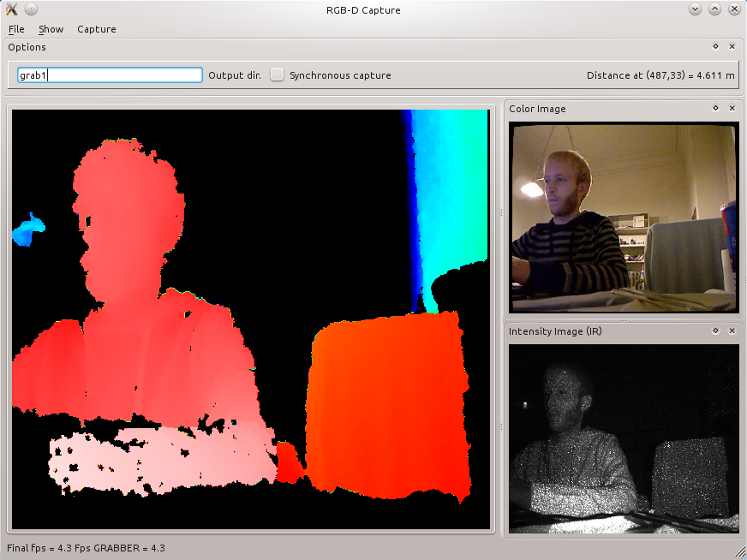This screenshot has height=560, width=747.
Task: Open the Capture menu
Action: [x=97, y=29]
